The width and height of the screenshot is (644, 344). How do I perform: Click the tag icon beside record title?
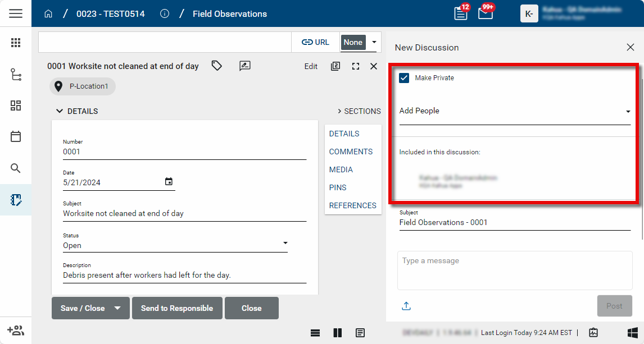[216, 66]
